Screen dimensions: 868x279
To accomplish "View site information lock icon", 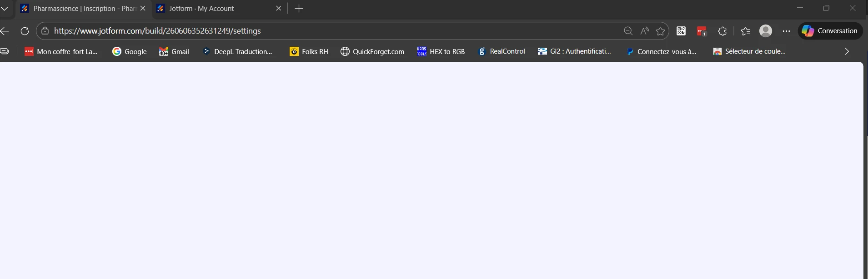I will coord(45,31).
